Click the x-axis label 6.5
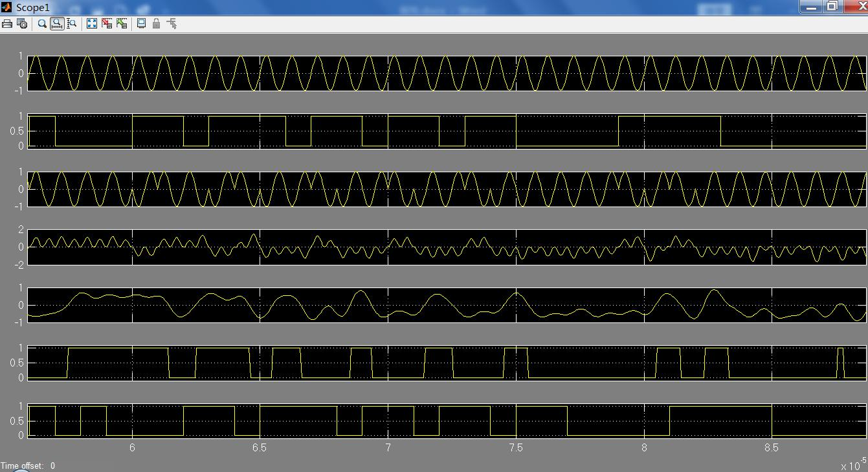 click(260, 447)
